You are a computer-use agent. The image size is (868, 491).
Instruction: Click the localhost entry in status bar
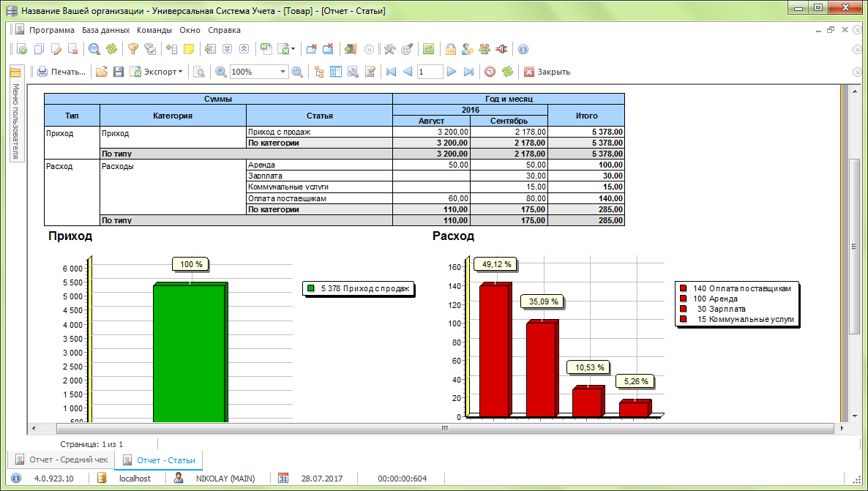click(x=135, y=479)
